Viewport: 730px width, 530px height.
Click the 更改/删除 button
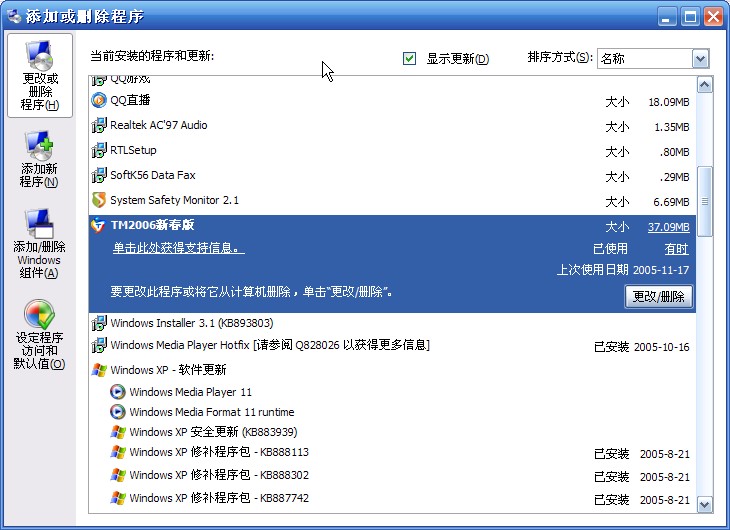658,297
